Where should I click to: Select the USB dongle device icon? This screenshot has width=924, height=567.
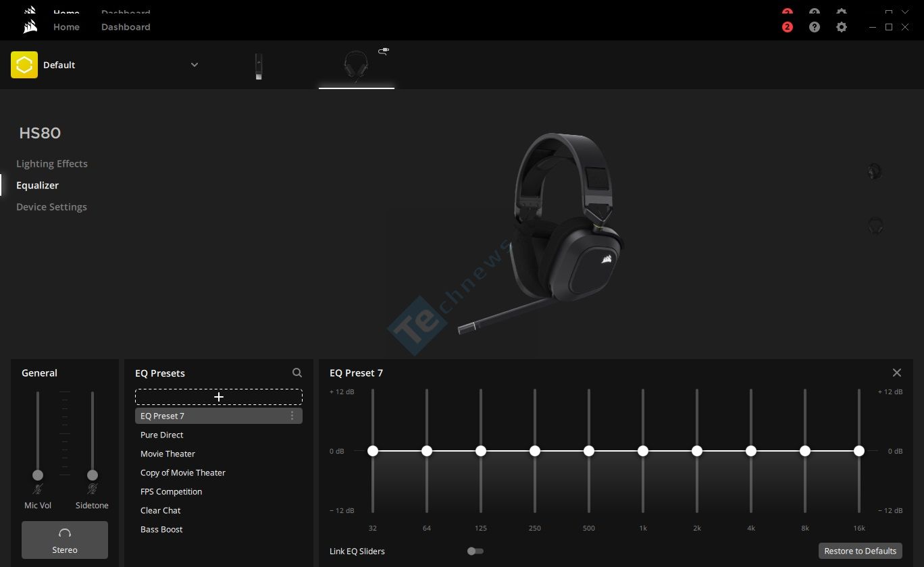(259, 66)
